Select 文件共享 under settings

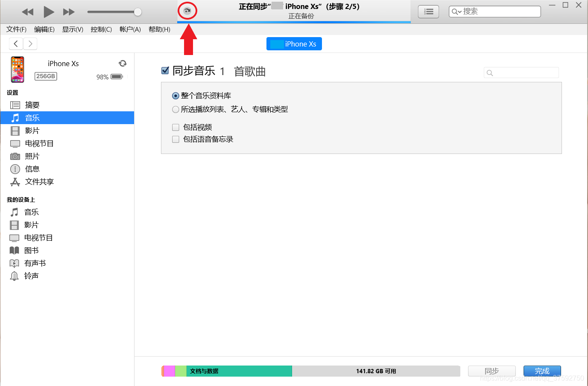67,182
